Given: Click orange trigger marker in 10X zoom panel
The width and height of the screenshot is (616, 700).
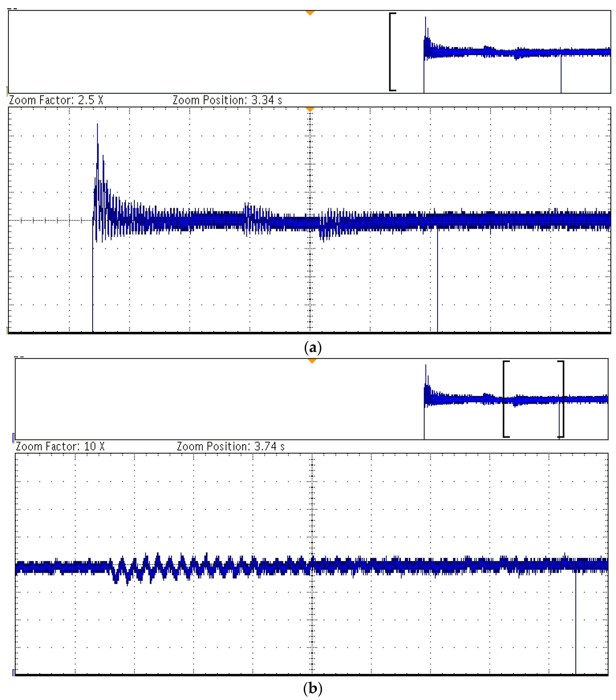Looking at the screenshot, I should [x=312, y=455].
